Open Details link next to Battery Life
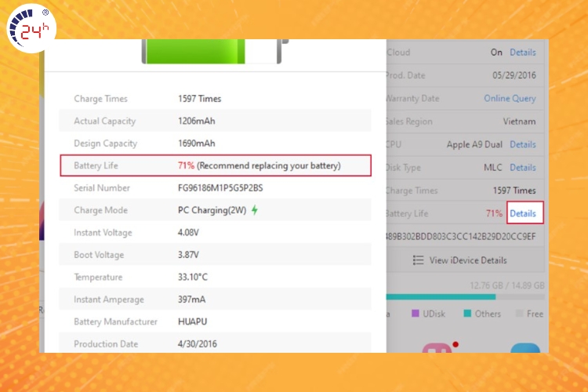588x392 pixels. pyautogui.click(x=523, y=213)
